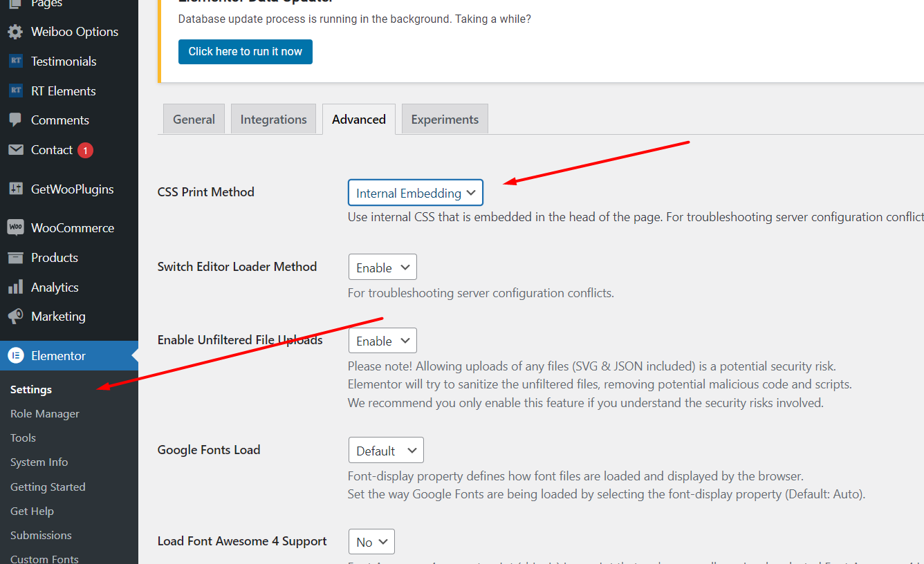Screen dimensions: 924x564
Task: Open Load Font Awesome 4 Support dropdown
Action: [371, 542]
